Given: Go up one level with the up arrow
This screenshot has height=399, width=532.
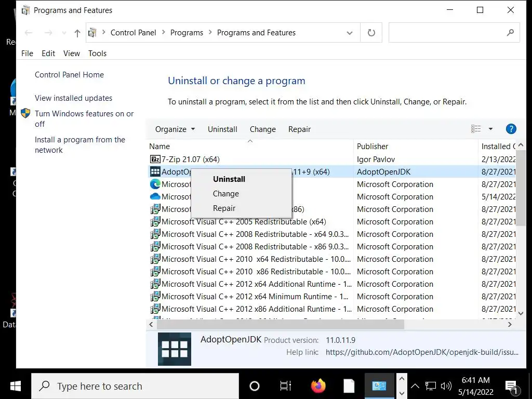Looking at the screenshot, I should tap(77, 33).
